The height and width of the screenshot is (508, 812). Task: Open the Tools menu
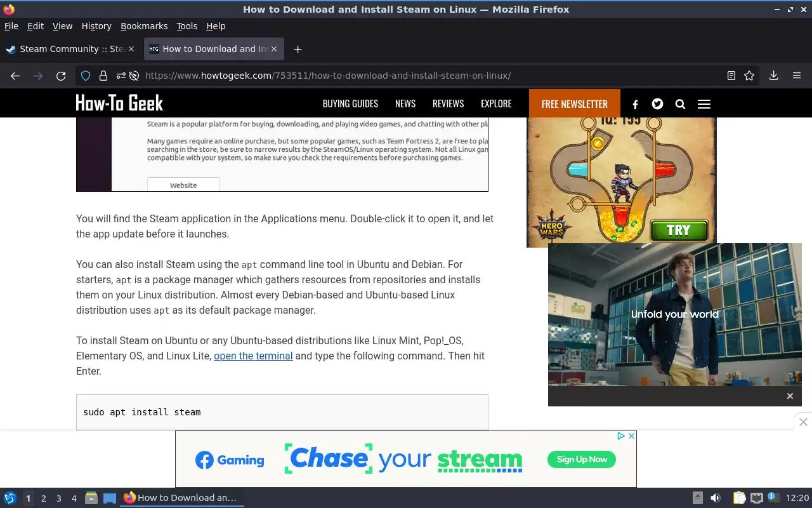187,26
